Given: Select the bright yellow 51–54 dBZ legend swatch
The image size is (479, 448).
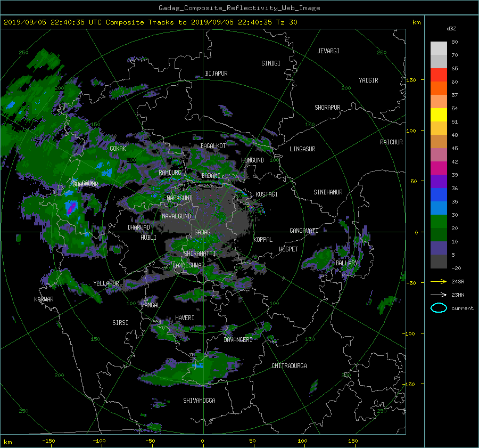Looking at the screenshot, I should point(439,115).
